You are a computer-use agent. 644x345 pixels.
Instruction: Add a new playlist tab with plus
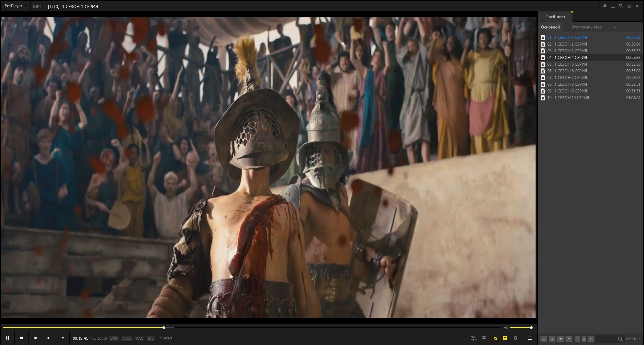pyautogui.click(x=614, y=27)
